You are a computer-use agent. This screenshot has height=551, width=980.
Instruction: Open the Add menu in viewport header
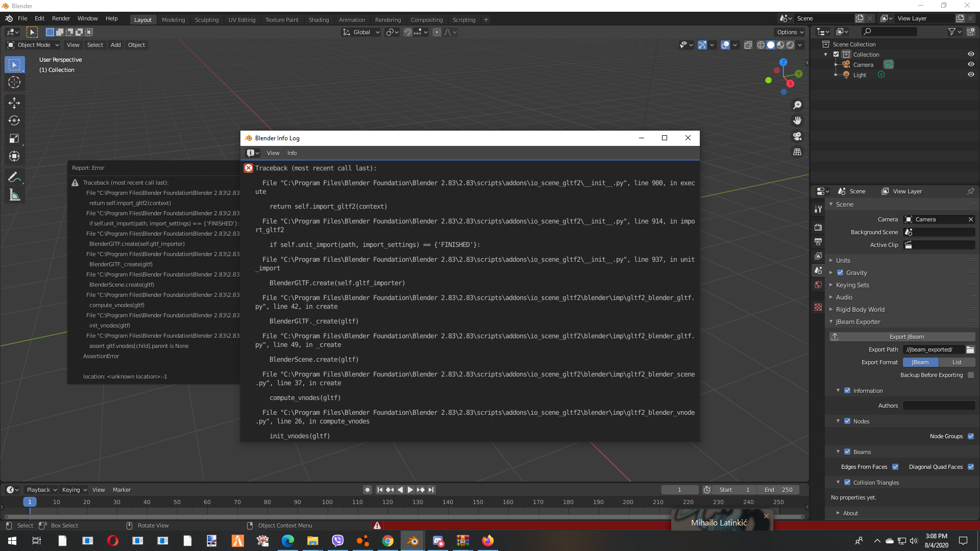(116, 45)
